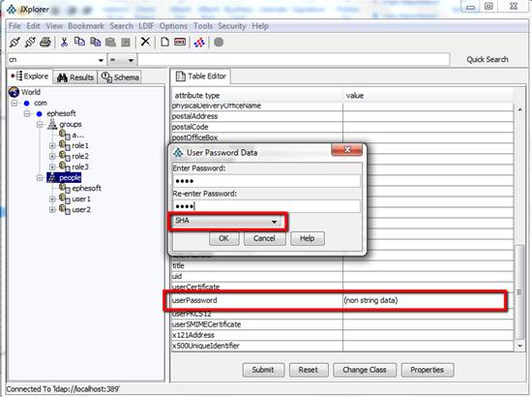532x397 pixels.
Task: Focus the Re-enter Password field
Action: 266,206
